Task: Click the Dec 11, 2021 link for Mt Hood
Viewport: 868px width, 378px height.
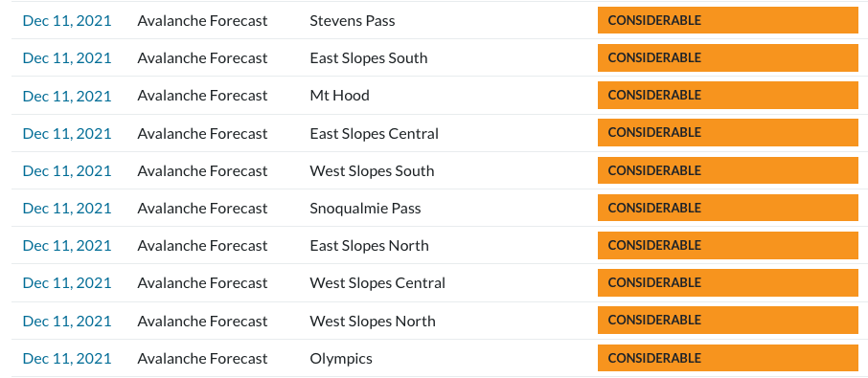Action: click(x=66, y=96)
